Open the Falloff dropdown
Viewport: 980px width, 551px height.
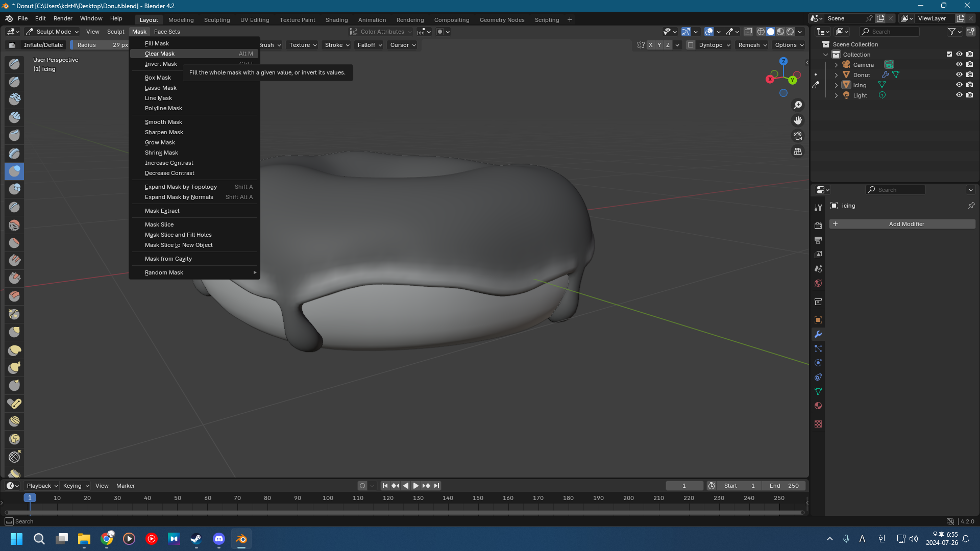pos(370,45)
